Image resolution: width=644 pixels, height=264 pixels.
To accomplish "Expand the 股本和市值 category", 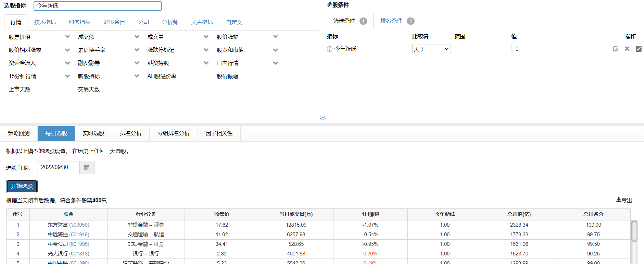I will pyautogui.click(x=275, y=50).
